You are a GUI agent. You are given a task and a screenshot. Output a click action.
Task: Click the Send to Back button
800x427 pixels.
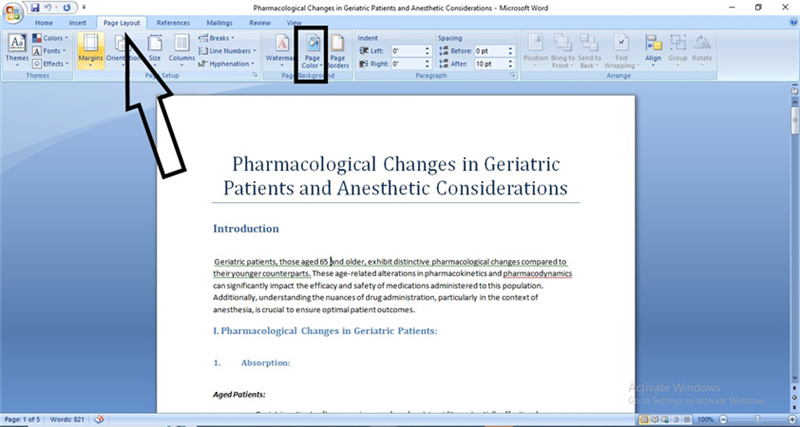[x=589, y=51]
